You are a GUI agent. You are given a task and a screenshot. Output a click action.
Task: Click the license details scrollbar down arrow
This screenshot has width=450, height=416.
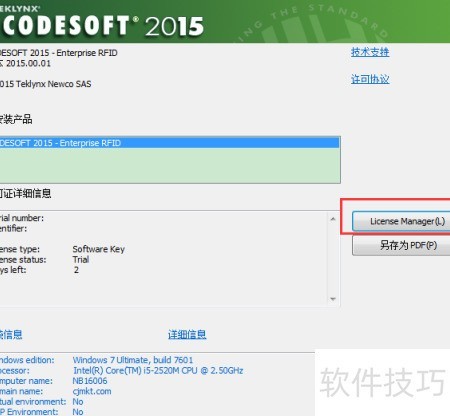tap(333, 299)
